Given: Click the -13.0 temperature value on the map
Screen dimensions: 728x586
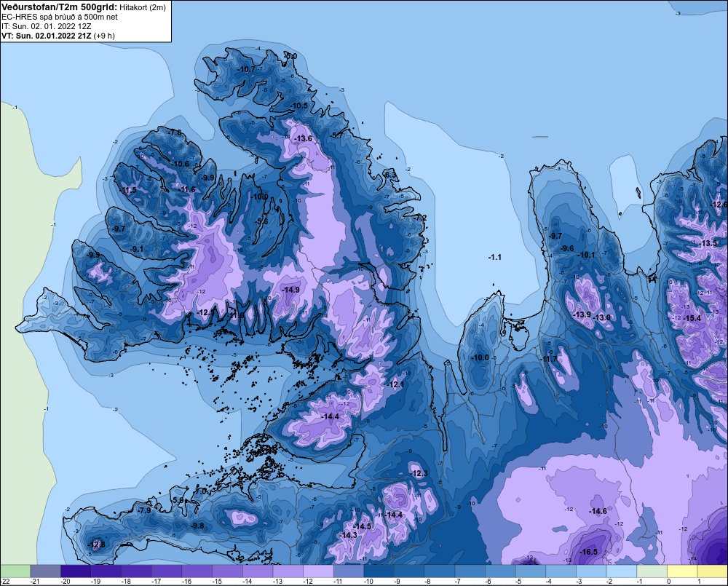Looking at the screenshot, I should point(602,317).
